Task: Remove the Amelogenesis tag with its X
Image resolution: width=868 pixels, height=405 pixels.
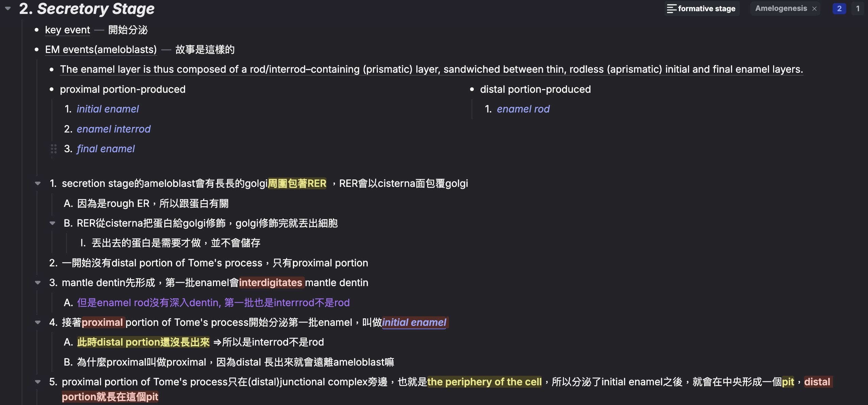Action: (x=814, y=9)
